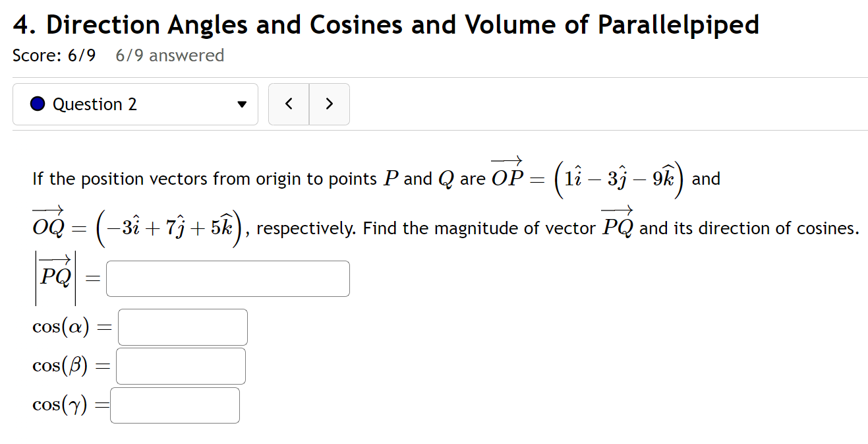Image resolution: width=868 pixels, height=444 pixels.
Task: Click the right chevron to advance a question
Action: pyautogui.click(x=330, y=104)
